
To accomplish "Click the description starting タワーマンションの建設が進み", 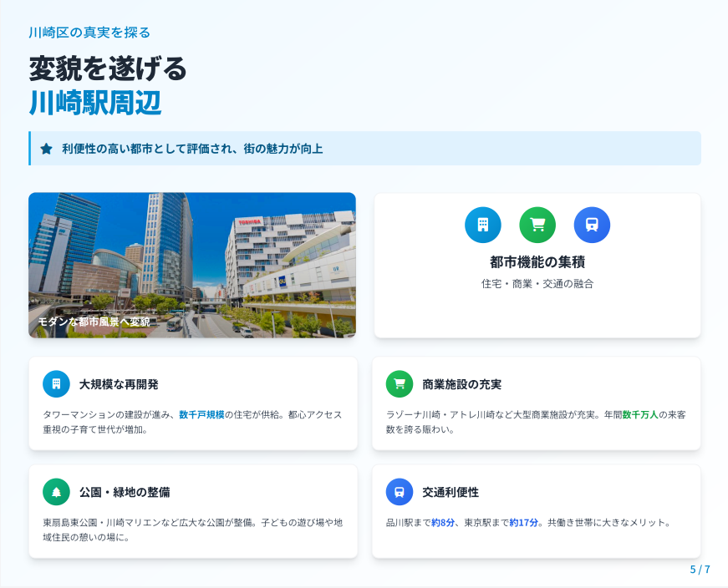I will click(x=192, y=422).
